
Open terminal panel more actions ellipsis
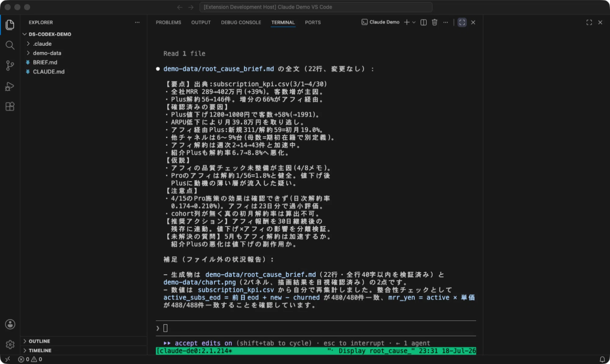446,22
